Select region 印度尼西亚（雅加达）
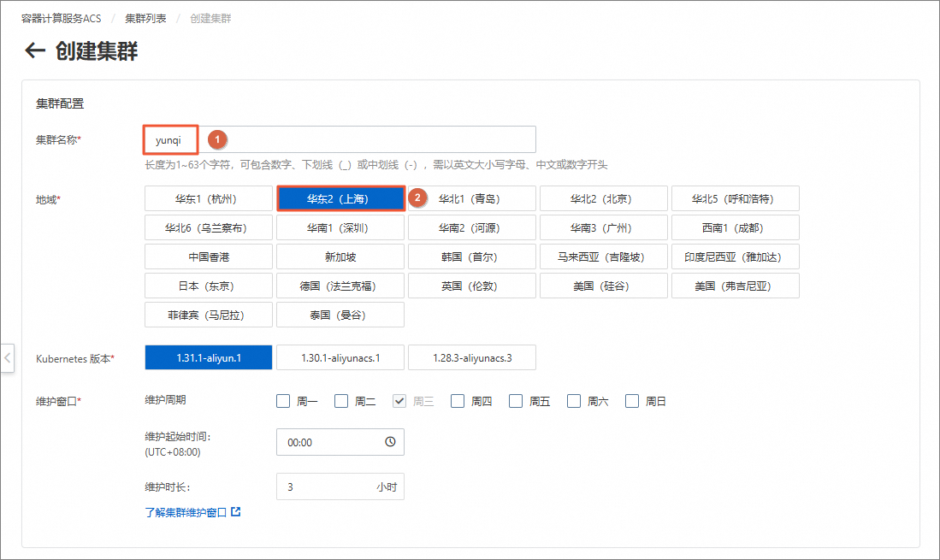Screen dimensions: 940x560 click(736, 257)
